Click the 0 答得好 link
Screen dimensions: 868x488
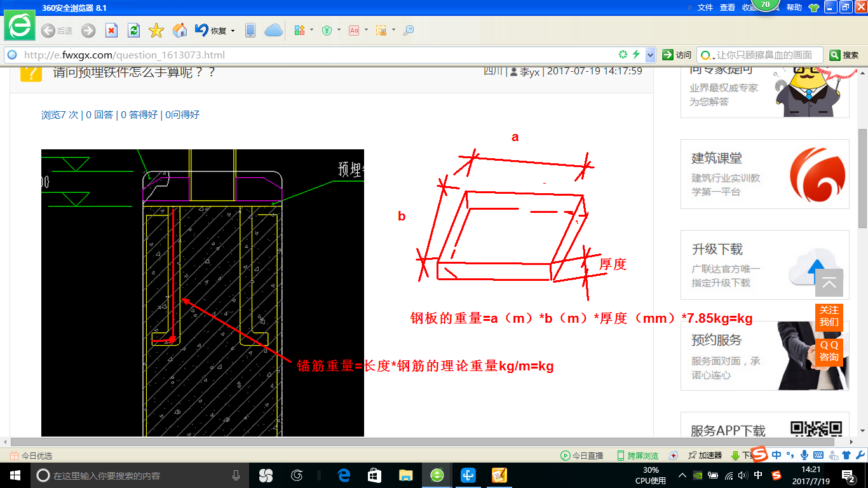click(x=139, y=115)
